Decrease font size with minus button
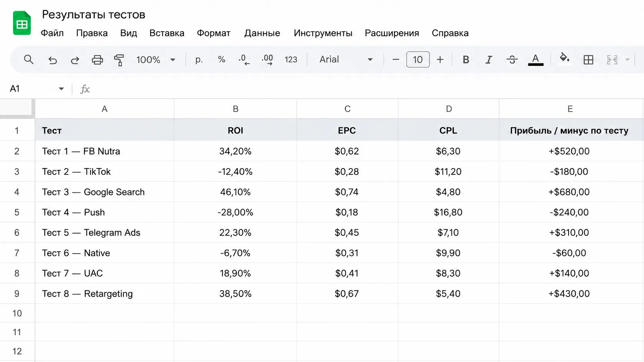This screenshot has width=644, height=362. coord(396,60)
